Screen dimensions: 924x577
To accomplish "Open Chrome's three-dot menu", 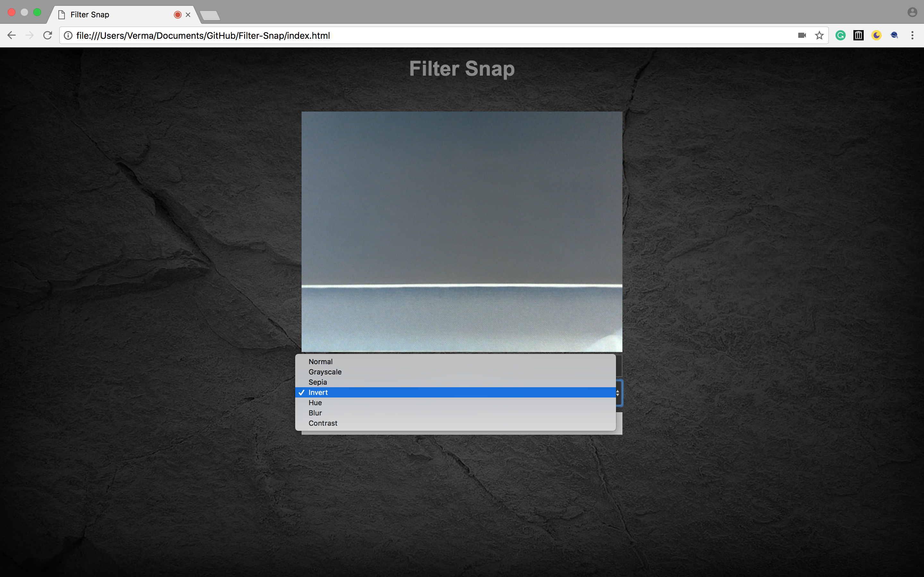I will tap(912, 36).
